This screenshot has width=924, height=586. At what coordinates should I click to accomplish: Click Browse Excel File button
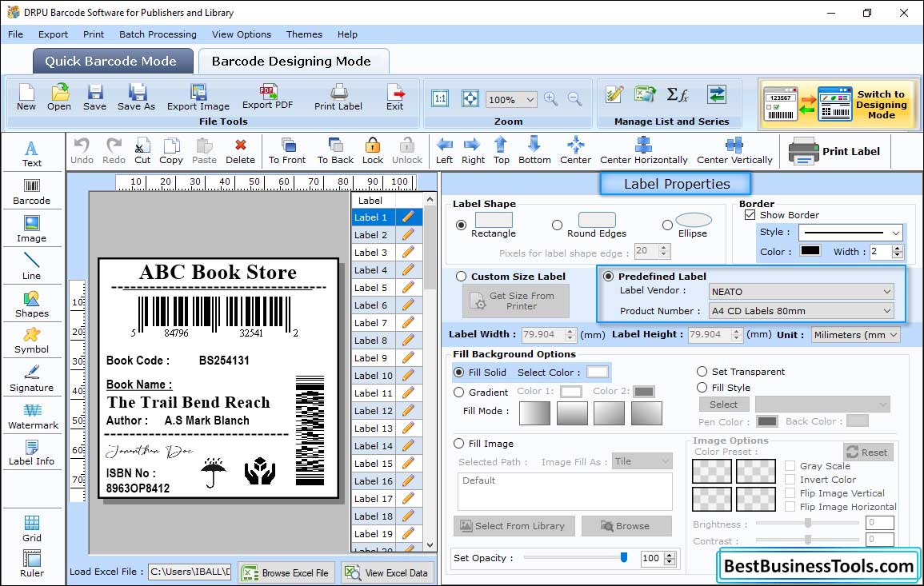pyautogui.click(x=286, y=572)
